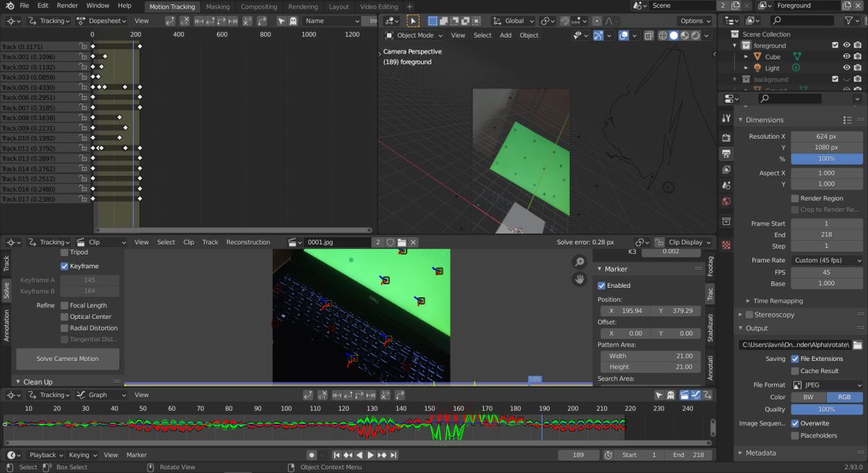Screen dimensions: 868x473
Task: Click current frame field showing 189
Action: (x=578, y=455)
